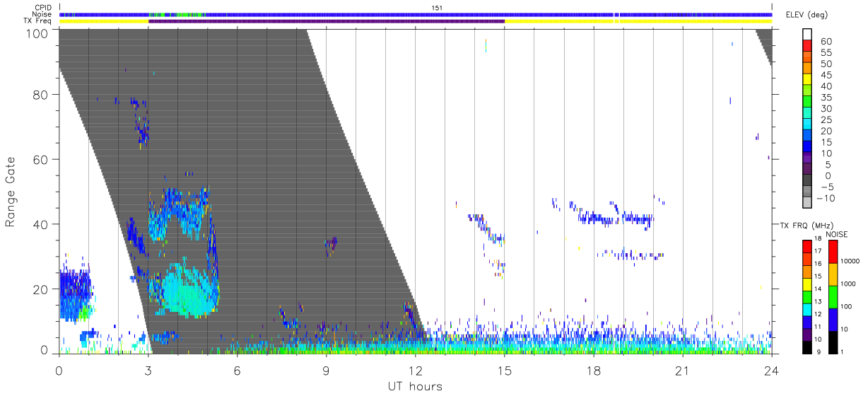This screenshot has height=401, width=868.
Task: Pick the black segment of NOISE bar
Action: tap(833, 342)
